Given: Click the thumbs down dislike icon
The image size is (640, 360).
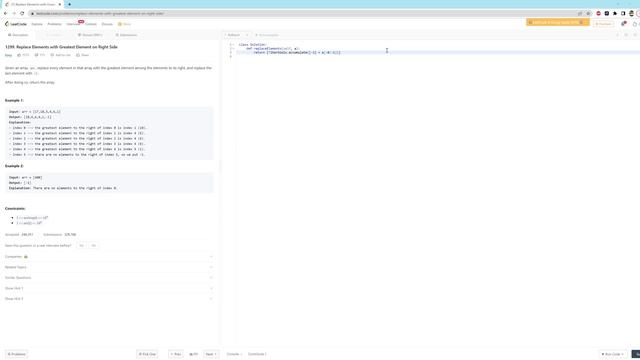Looking at the screenshot, I should coord(36,55).
